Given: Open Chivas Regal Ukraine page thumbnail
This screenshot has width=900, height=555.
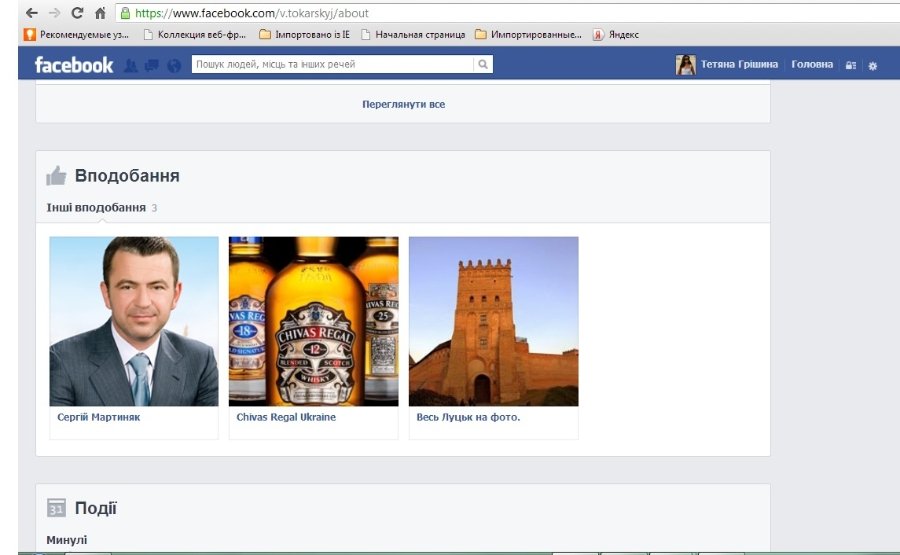Looking at the screenshot, I should pyautogui.click(x=313, y=321).
